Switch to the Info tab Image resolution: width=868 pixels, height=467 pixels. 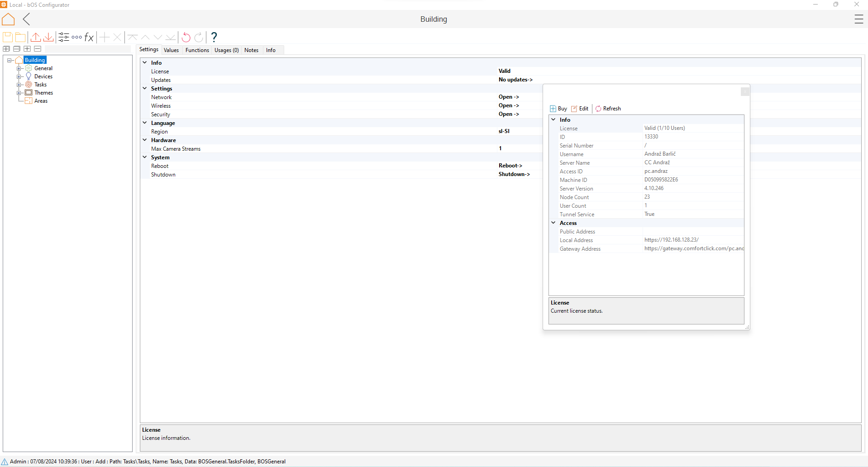(x=271, y=50)
